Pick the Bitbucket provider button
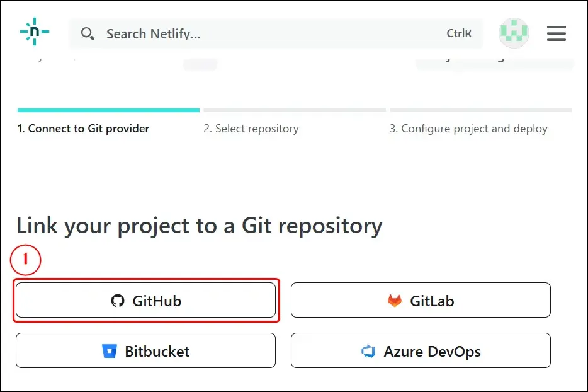This screenshot has height=392, width=588. tap(145, 350)
